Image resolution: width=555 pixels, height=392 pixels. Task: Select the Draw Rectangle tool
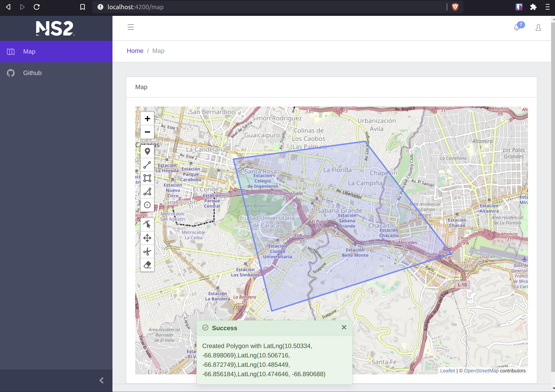click(x=147, y=178)
